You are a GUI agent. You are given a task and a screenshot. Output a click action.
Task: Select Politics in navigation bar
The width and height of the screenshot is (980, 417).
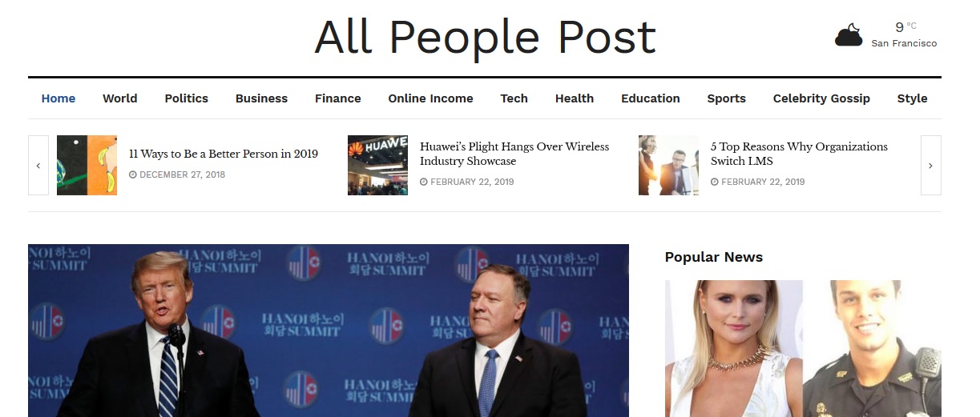pos(187,98)
